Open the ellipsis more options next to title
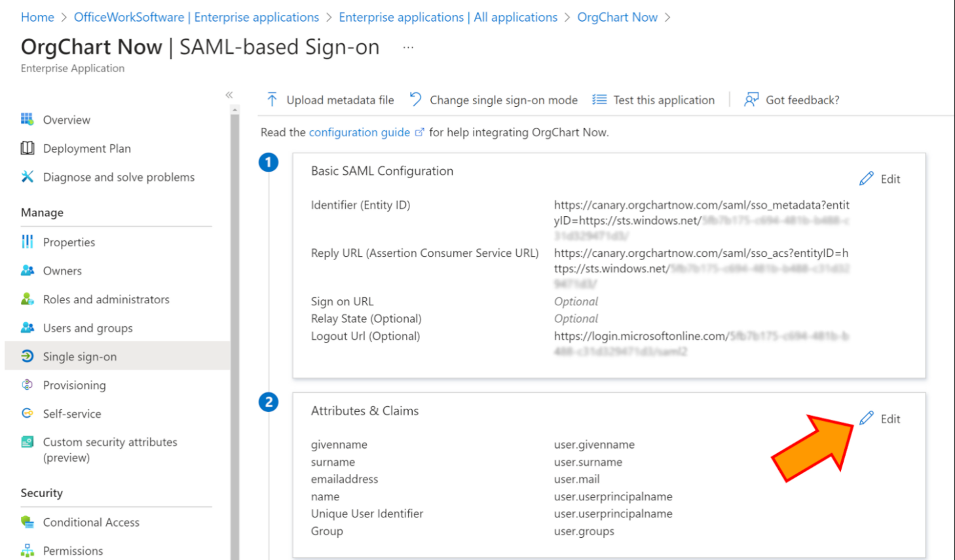This screenshot has height=560, width=955. click(408, 47)
